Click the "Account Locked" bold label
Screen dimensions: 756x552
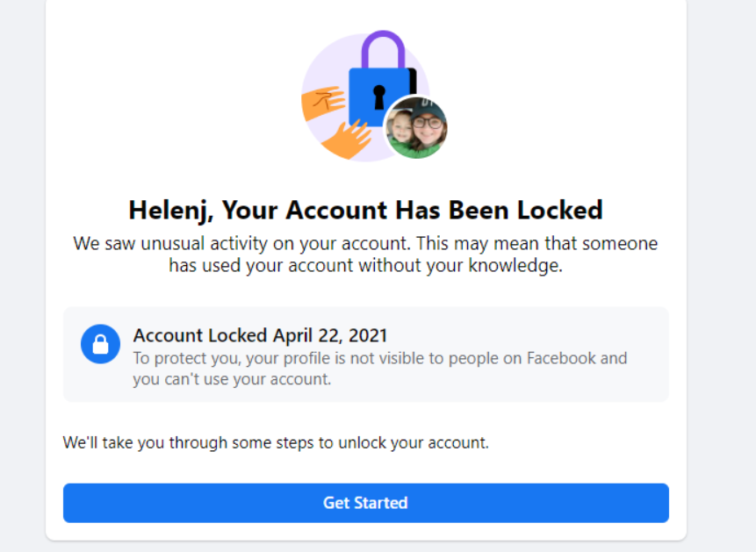pyautogui.click(x=200, y=335)
